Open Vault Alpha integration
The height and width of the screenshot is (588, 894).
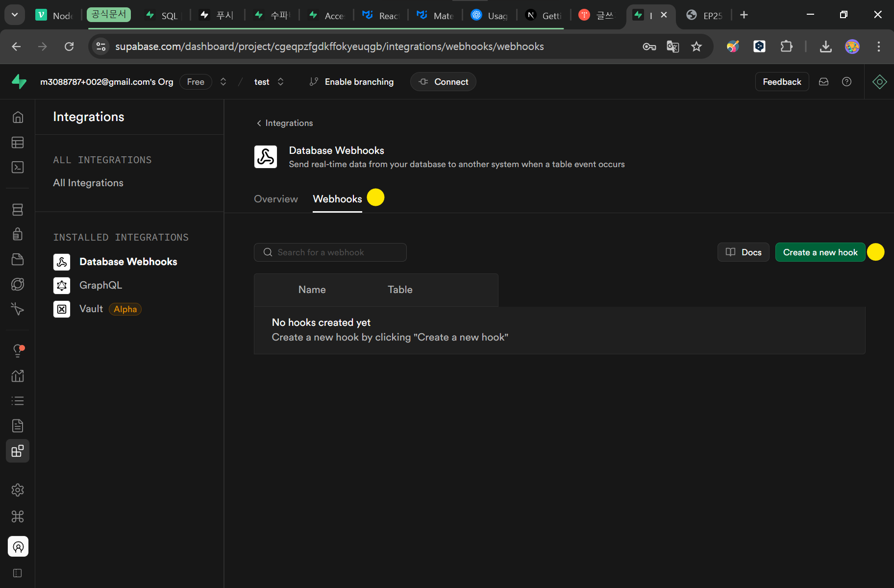tap(98, 309)
